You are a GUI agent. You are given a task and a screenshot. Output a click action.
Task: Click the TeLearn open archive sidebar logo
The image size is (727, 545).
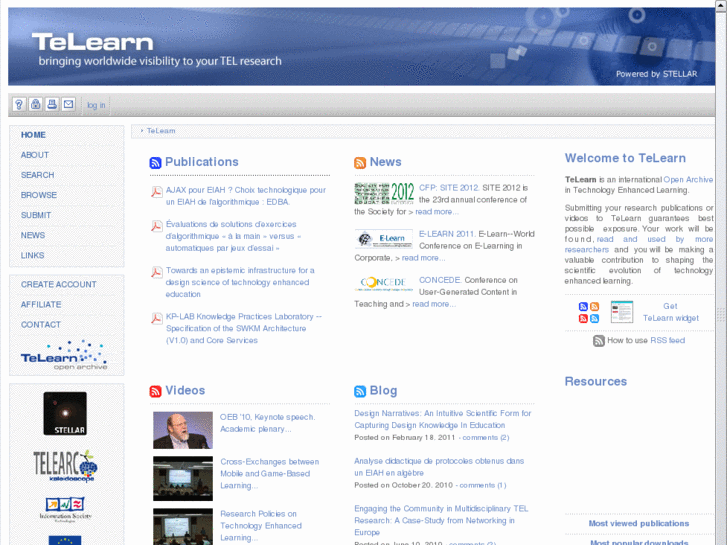coord(64,356)
